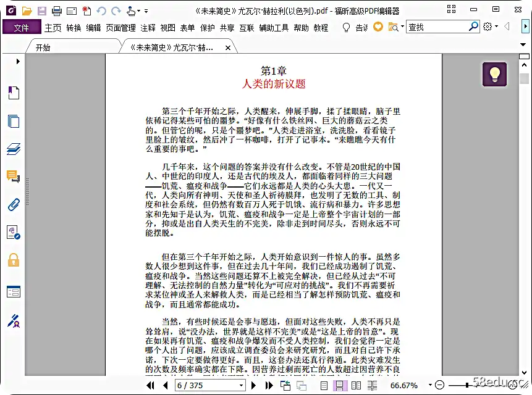Redo the last undone action
This screenshot has height=395, width=532.
click(116, 11)
